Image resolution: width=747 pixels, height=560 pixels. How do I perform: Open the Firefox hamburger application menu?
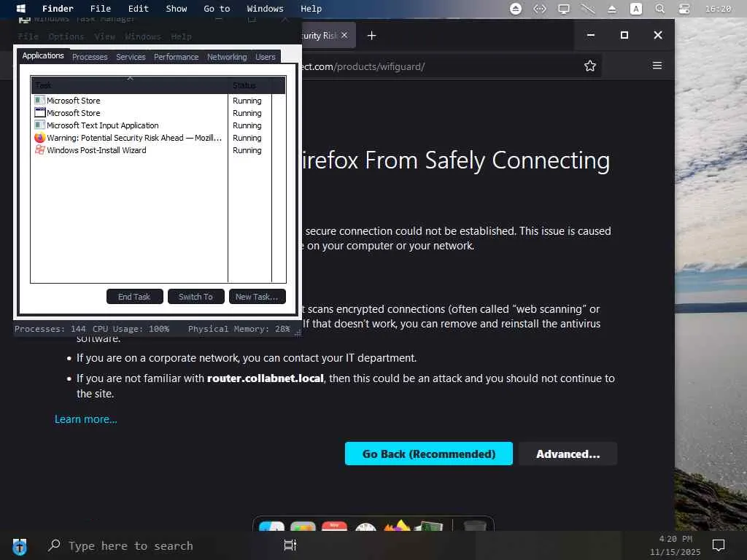click(657, 66)
